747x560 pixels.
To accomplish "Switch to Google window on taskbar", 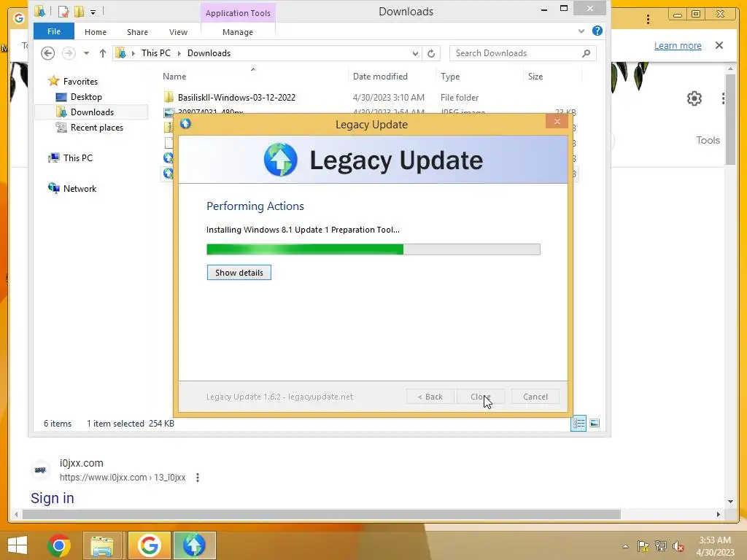I will click(149, 545).
